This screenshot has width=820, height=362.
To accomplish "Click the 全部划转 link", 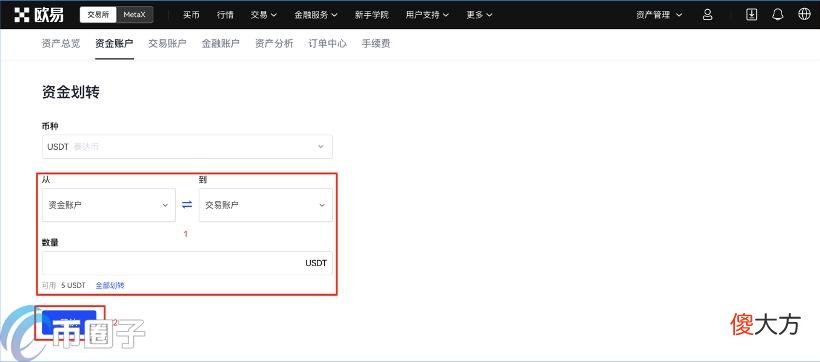I will click(x=110, y=285).
